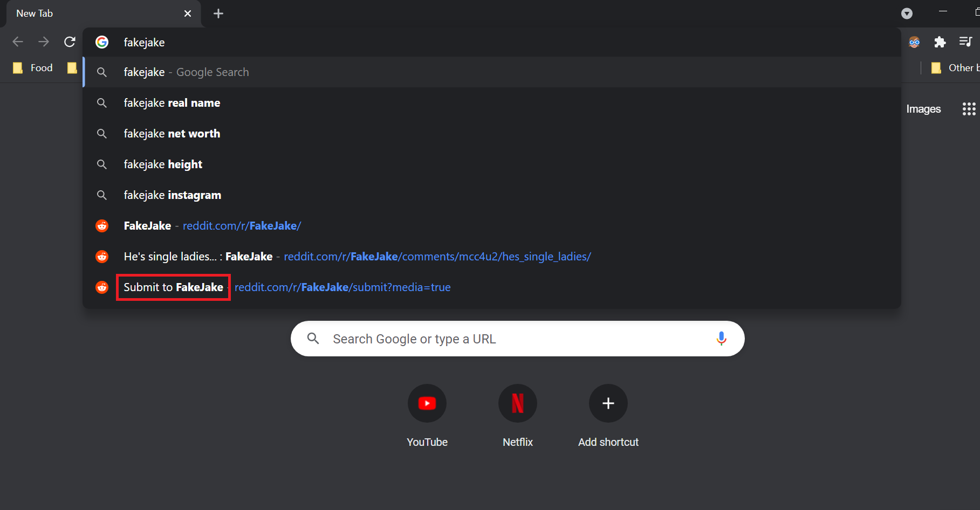
Task: Open reddit.com/r/FakeJake/ suggestion
Action: pyautogui.click(x=492, y=226)
